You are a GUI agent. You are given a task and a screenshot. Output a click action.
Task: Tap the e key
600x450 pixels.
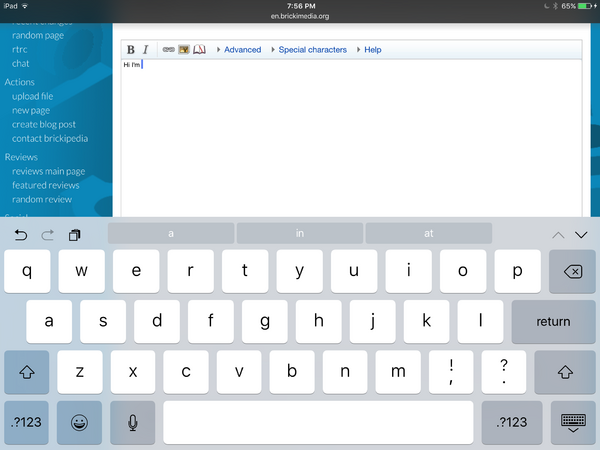136,271
